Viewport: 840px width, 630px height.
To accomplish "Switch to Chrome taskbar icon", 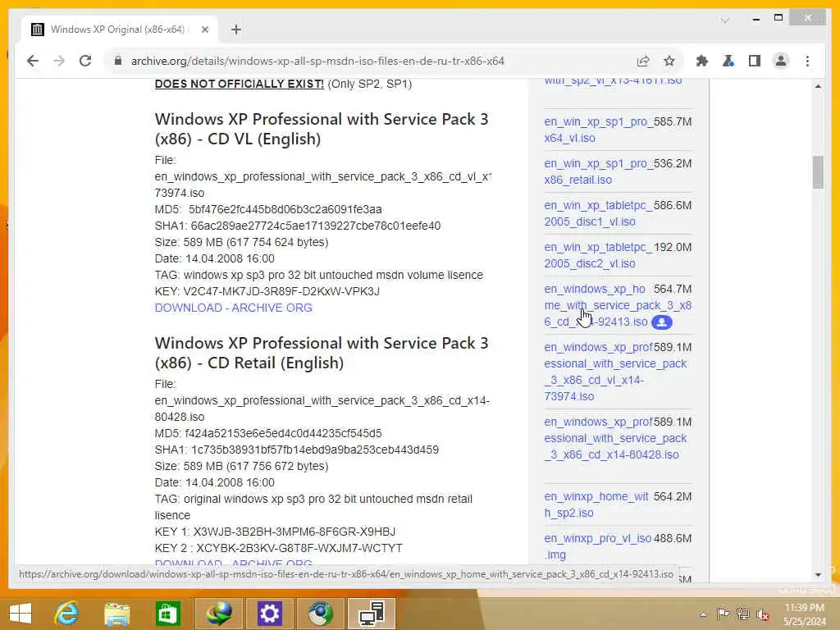I will tap(321, 614).
